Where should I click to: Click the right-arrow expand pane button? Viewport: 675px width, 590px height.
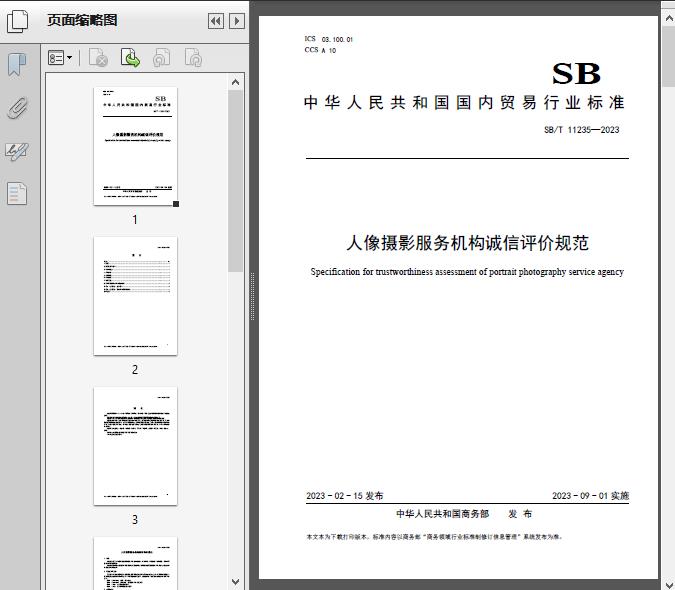pyautogui.click(x=237, y=21)
